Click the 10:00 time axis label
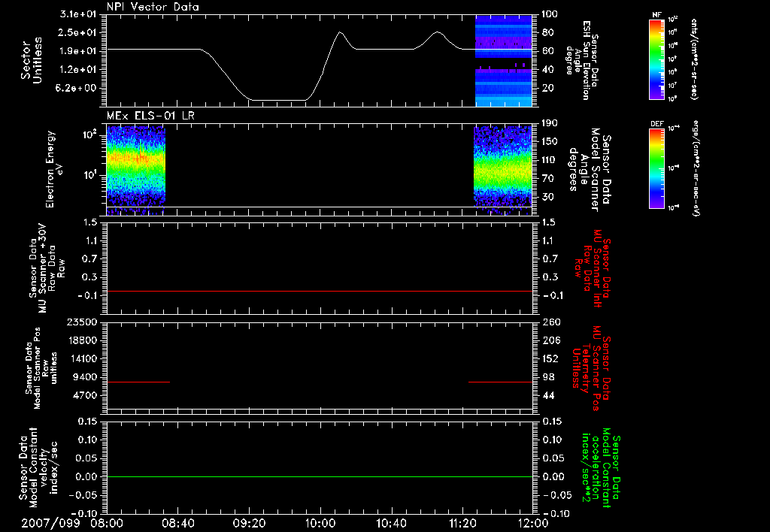Screen dimensions: 770x532 click(x=320, y=523)
